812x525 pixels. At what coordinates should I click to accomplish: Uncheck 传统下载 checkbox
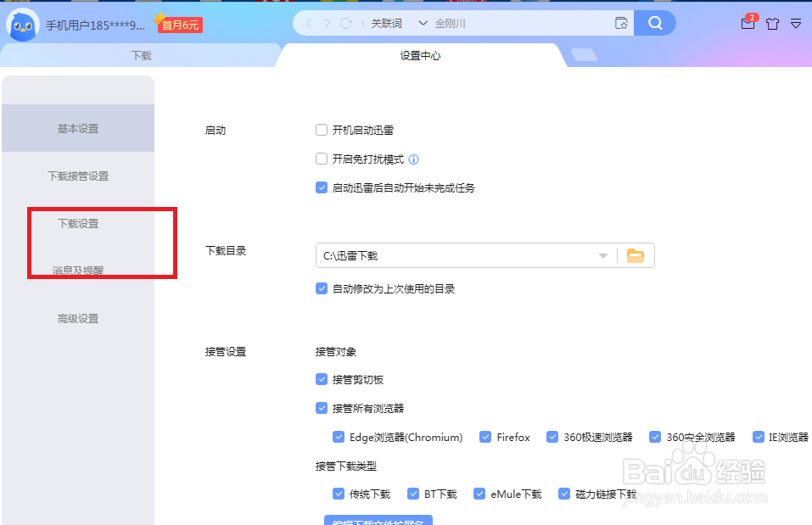339,494
